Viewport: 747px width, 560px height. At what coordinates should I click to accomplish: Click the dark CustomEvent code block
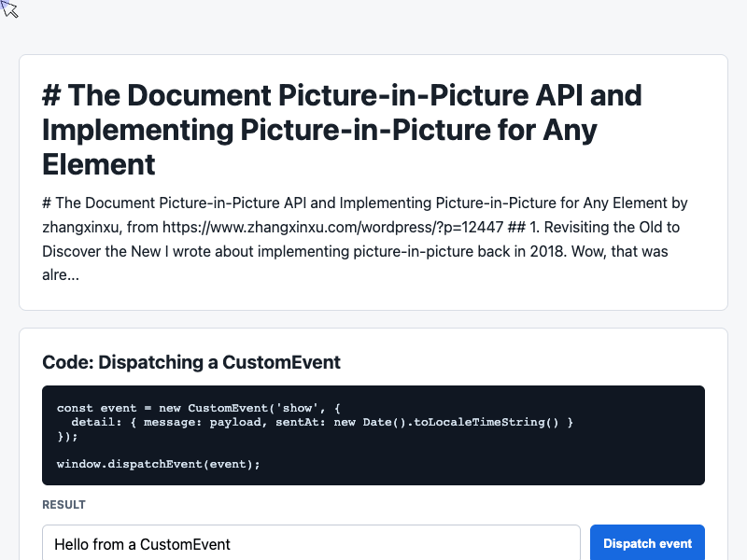(373, 435)
